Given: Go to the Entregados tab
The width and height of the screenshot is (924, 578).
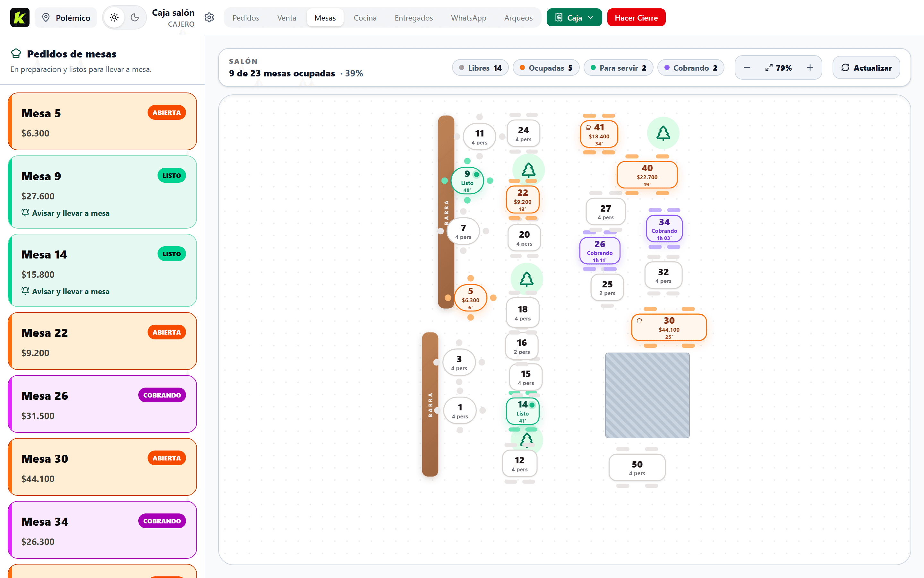Looking at the screenshot, I should pos(414,18).
